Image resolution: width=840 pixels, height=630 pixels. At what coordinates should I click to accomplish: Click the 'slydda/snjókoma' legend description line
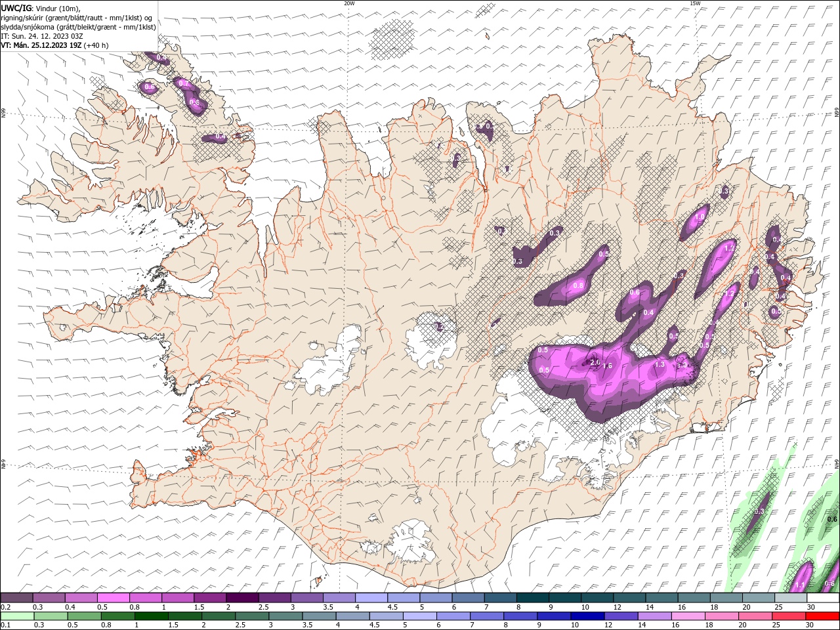[x=78, y=27]
